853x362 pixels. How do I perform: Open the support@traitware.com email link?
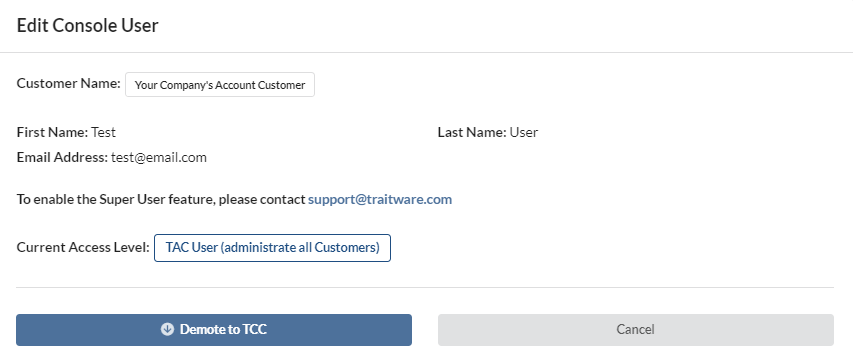(x=380, y=199)
